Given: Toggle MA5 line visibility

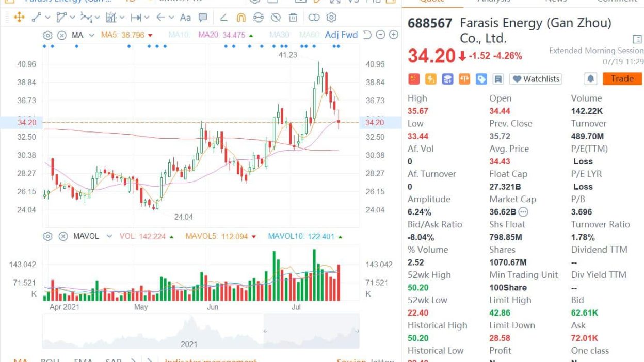Looking at the screenshot, I should click(126, 35).
